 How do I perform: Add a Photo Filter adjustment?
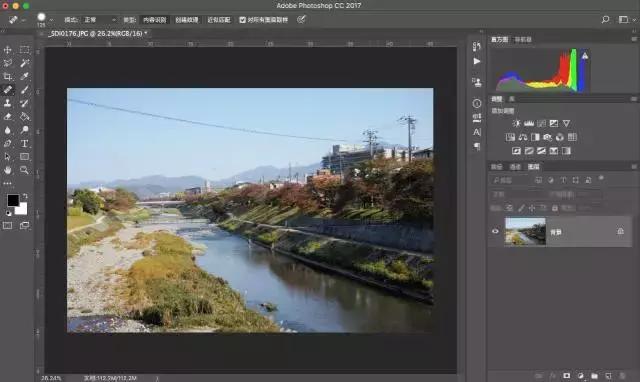click(x=547, y=137)
